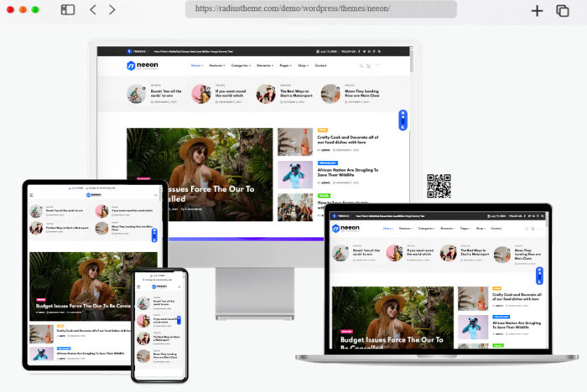587x392 pixels.
Task: Expand the Features menu on the laptop
Action: click(x=405, y=228)
